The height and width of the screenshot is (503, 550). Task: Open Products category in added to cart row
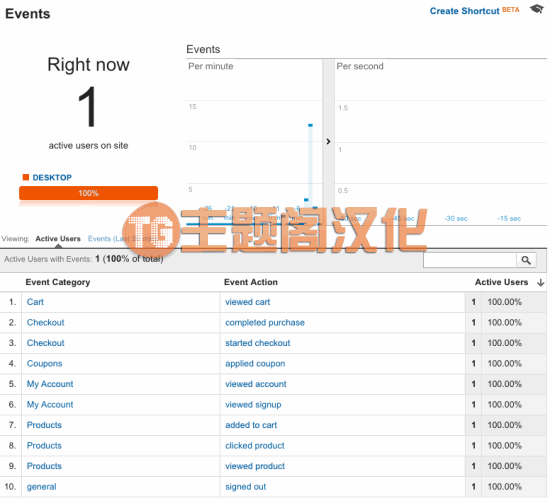coord(44,425)
